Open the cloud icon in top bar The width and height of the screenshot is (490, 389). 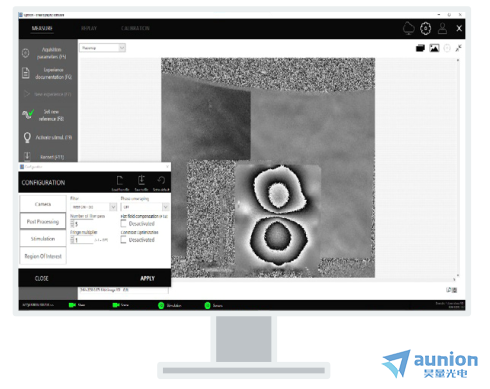click(x=409, y=28)
